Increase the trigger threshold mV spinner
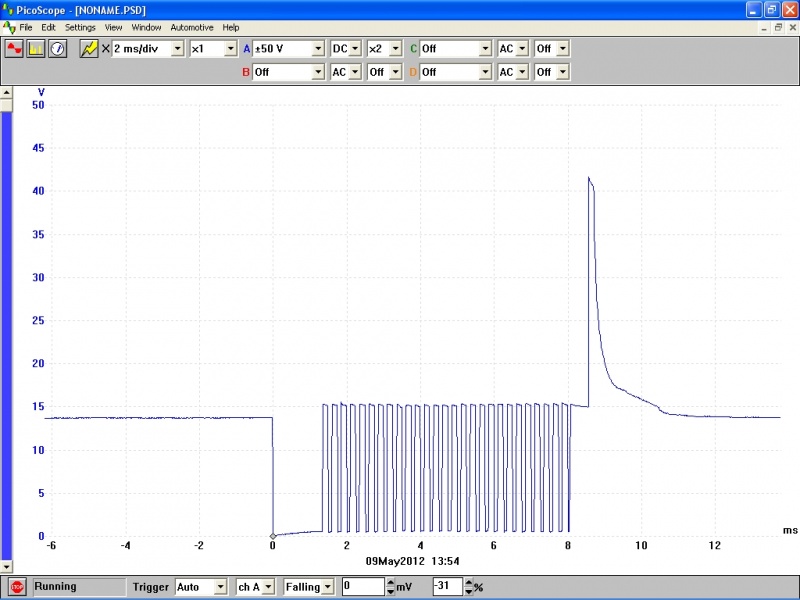800x600 pixels. click(390, 583)
